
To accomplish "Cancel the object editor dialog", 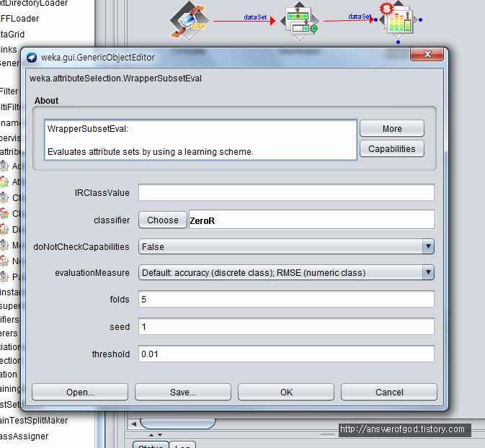I will coord(389,392).
